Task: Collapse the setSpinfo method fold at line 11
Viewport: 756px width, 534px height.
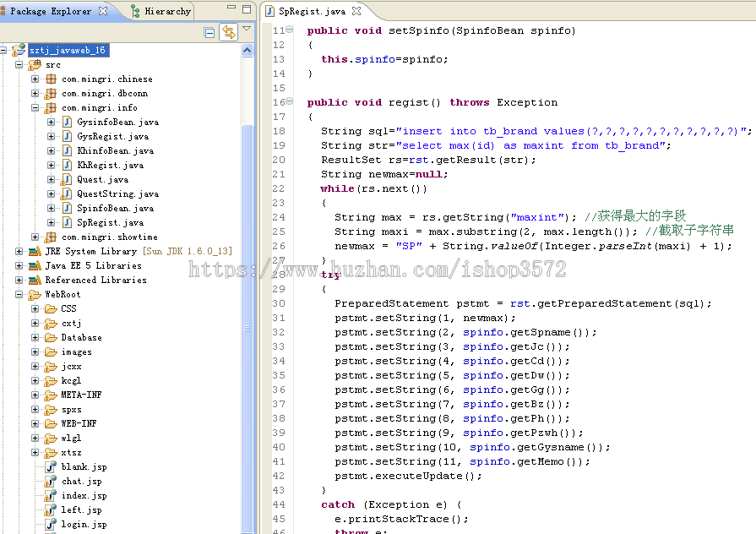Action: (x=289, y=30)
